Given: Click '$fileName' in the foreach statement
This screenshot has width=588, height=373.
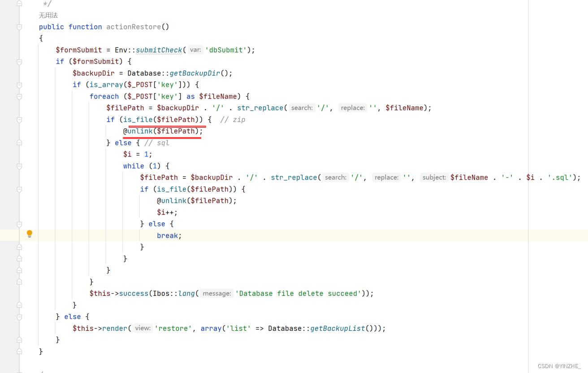Looking at the screenshot, I should click(x=218, y=96).
